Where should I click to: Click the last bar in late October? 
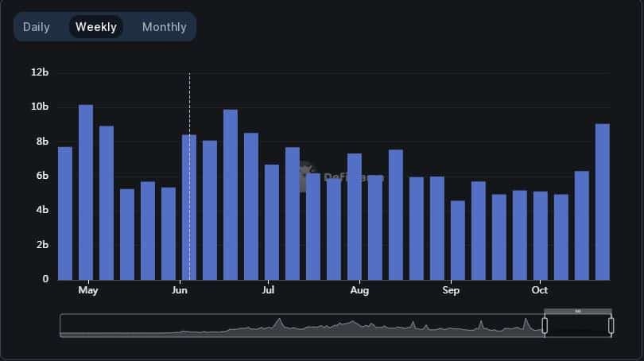pyautogui.click(x=603, y=202)
